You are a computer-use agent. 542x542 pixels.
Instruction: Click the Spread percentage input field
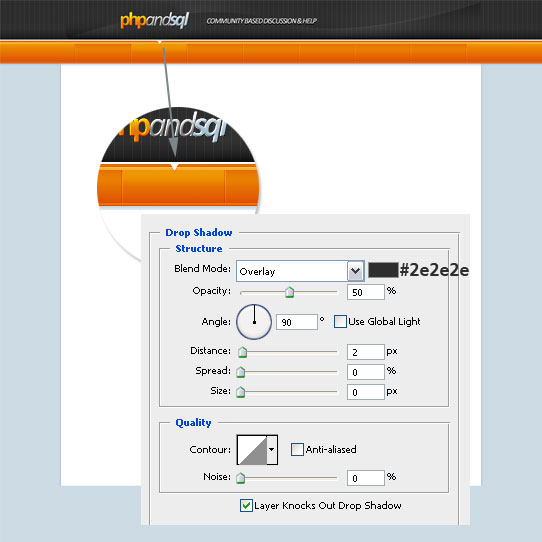coord(366,372)
